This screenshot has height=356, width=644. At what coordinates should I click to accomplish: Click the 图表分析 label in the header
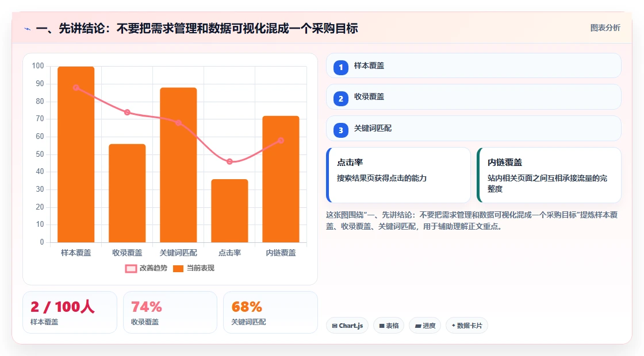coord(605,28)
